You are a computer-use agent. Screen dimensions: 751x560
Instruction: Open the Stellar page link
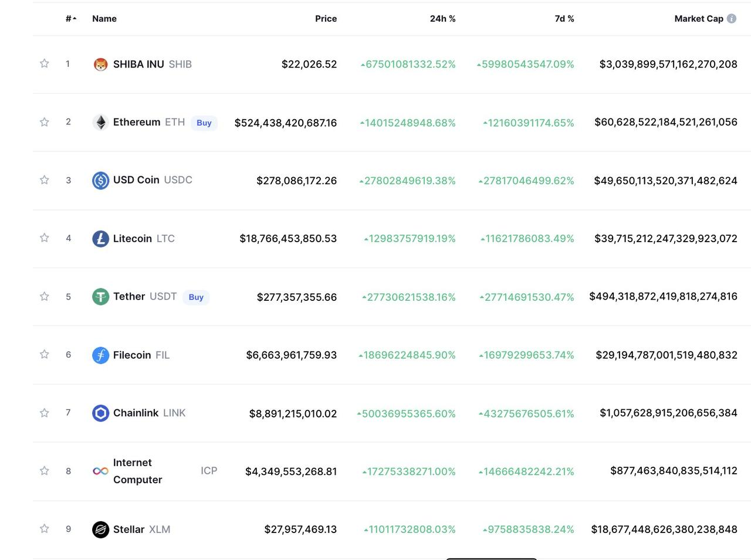[128, 530]
